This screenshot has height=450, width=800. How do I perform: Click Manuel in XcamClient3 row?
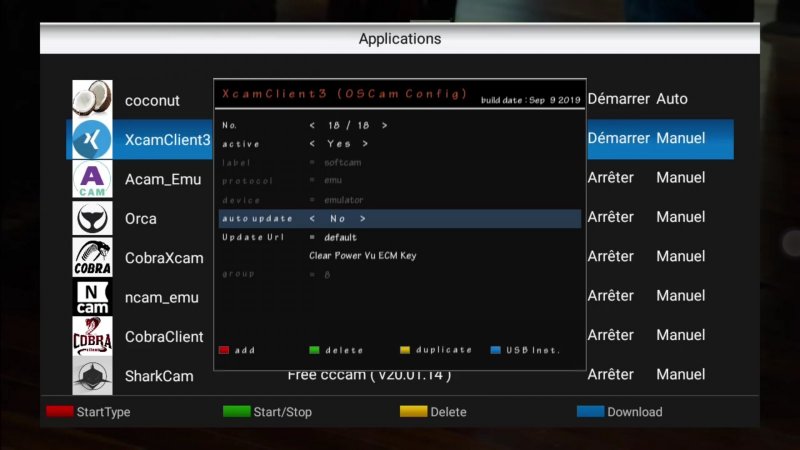point(681,138)
